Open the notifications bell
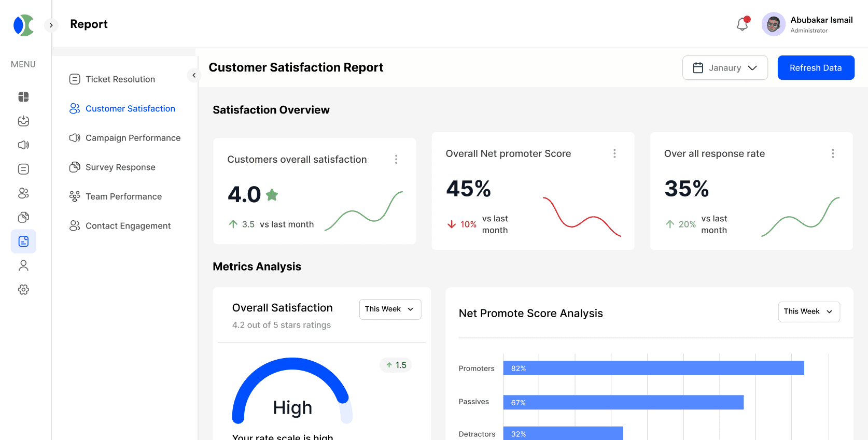 pos(743,24)
